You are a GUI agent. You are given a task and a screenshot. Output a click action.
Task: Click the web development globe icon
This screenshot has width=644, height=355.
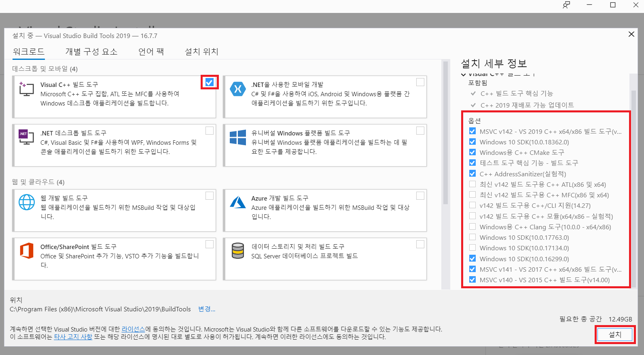pyautogui.click(x=27, y=202)
